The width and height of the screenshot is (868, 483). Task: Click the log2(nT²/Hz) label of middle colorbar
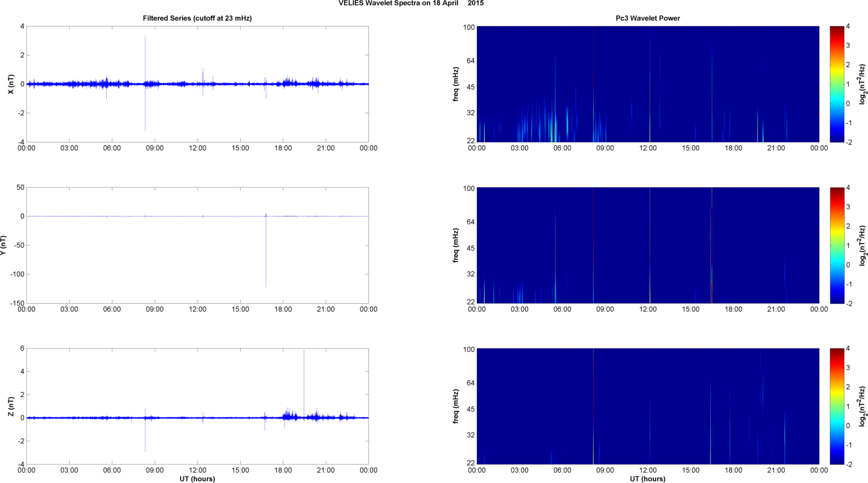862,245
